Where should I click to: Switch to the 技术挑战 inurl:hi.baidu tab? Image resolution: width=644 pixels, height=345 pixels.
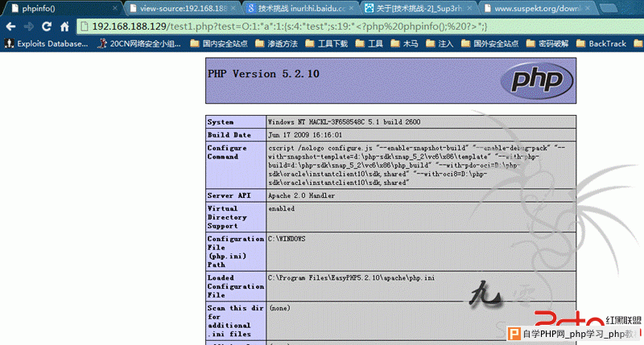(301, 8)
